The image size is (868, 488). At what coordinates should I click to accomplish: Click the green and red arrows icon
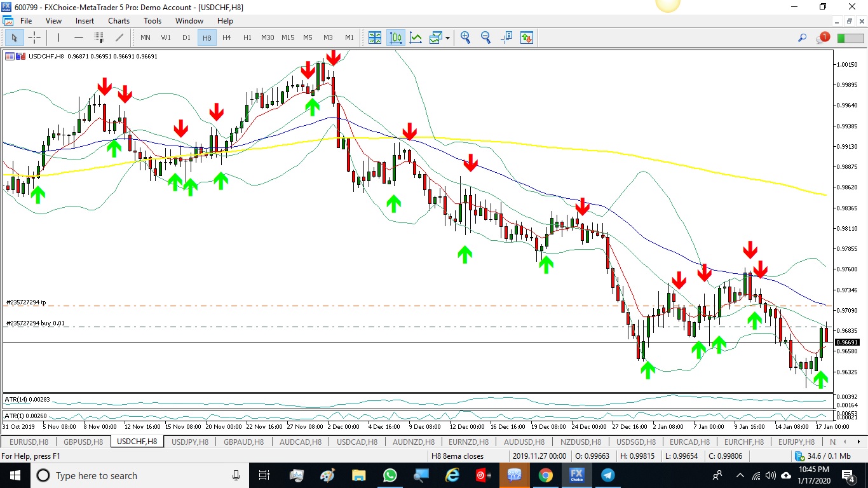pos(526,37)
